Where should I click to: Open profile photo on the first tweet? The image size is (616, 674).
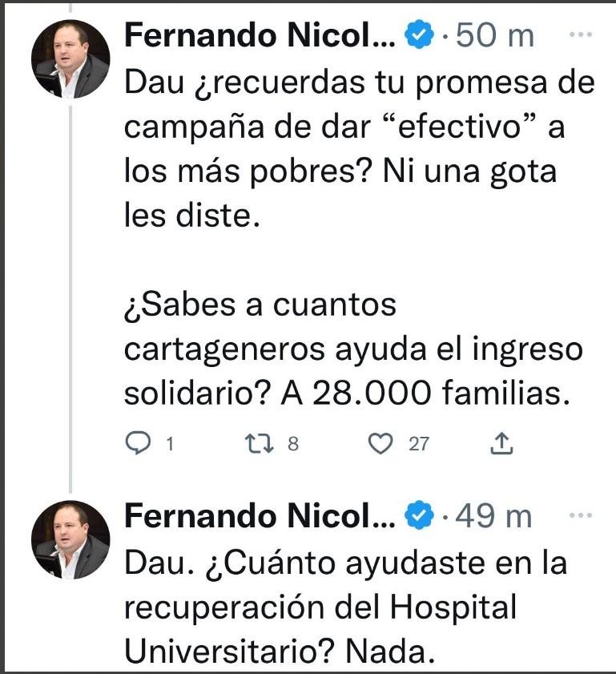coord(70,59)
